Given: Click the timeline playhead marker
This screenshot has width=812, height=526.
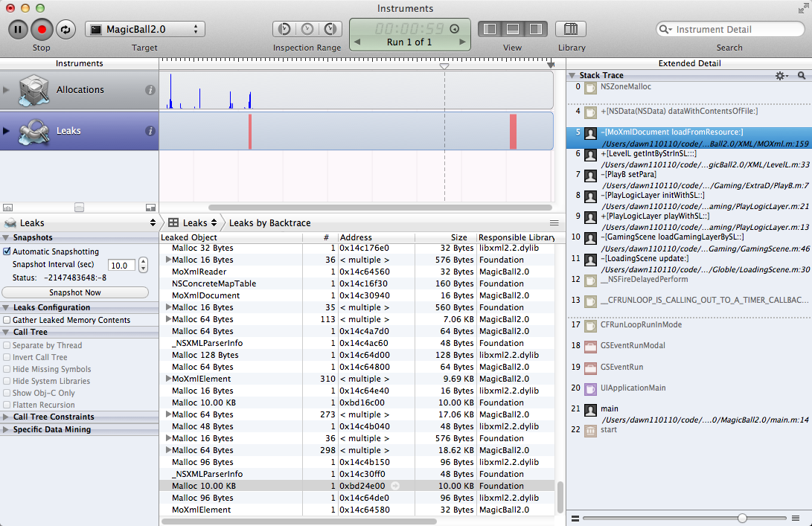Looking at the screenshot, I should pyautogui.click(x=444, y=65).
